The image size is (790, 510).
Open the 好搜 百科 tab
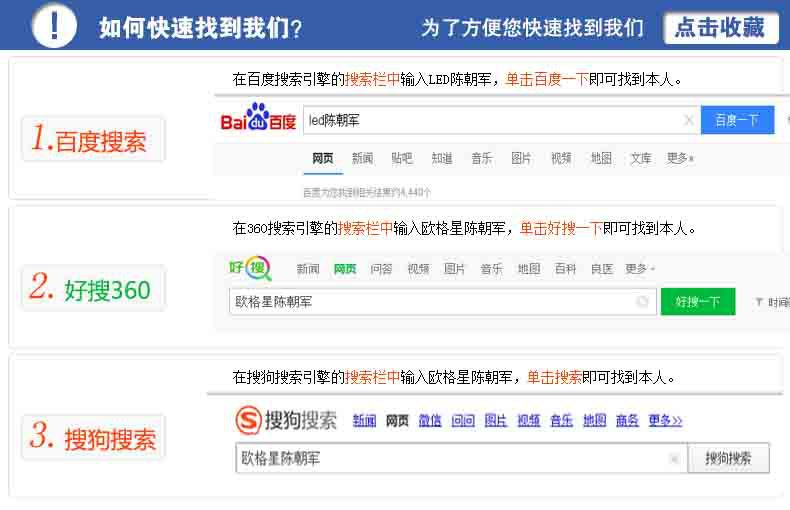(565, 269)
